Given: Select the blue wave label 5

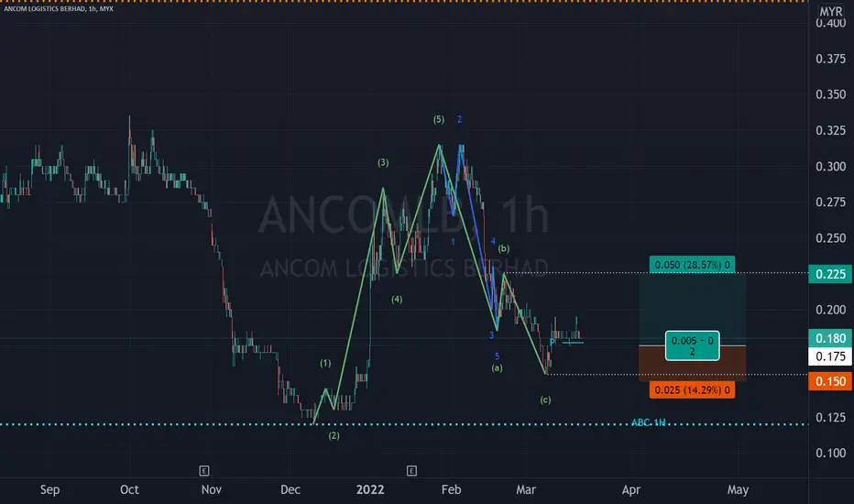Looking at the screenshot, I should click(x=497, y=356).
